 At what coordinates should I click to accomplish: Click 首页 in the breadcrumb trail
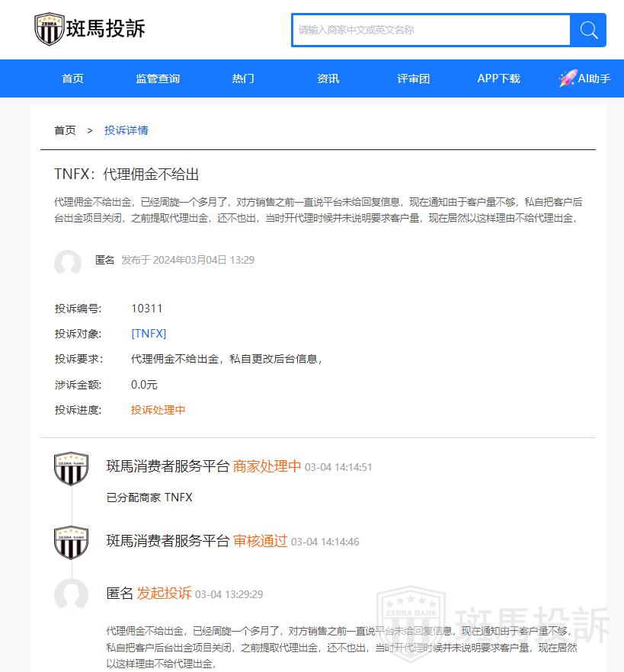65,130
